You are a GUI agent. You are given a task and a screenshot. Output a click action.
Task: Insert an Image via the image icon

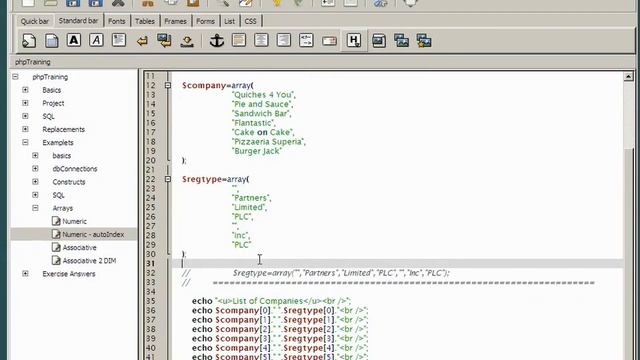click(379, 40)
